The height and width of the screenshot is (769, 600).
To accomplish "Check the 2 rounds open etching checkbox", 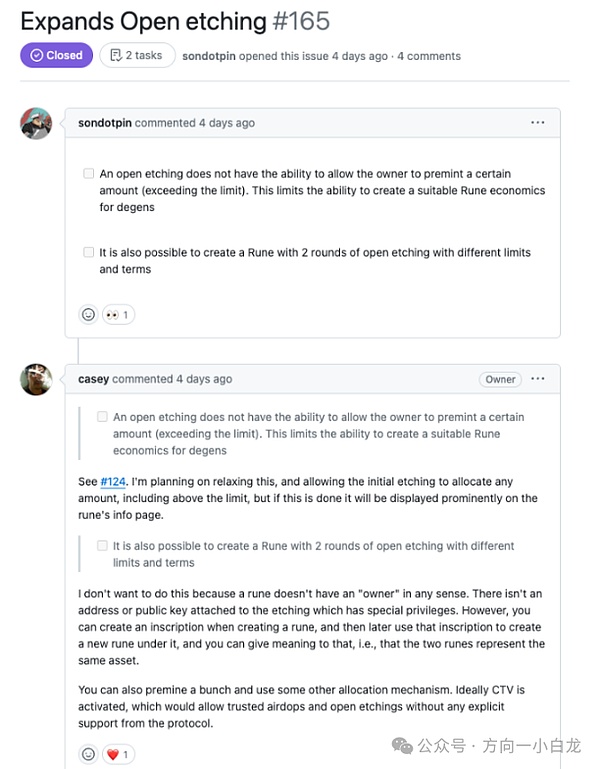I will 88,252.
